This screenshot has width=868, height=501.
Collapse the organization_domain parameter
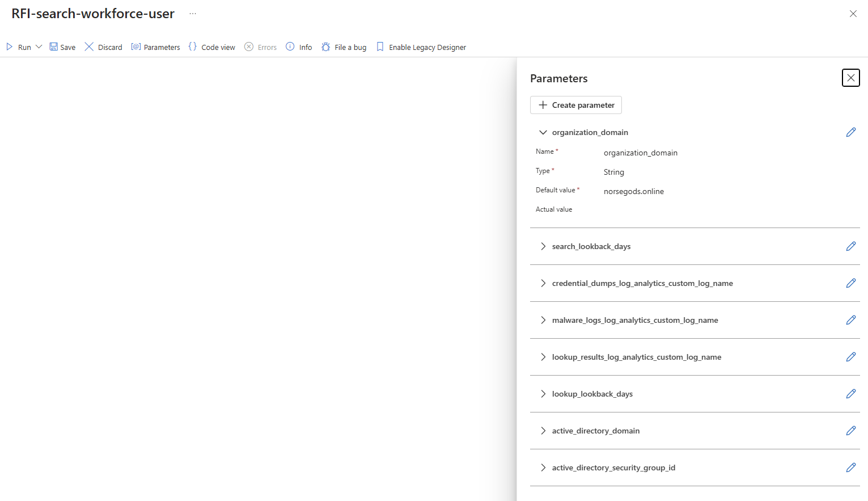[x=543, y=132]
